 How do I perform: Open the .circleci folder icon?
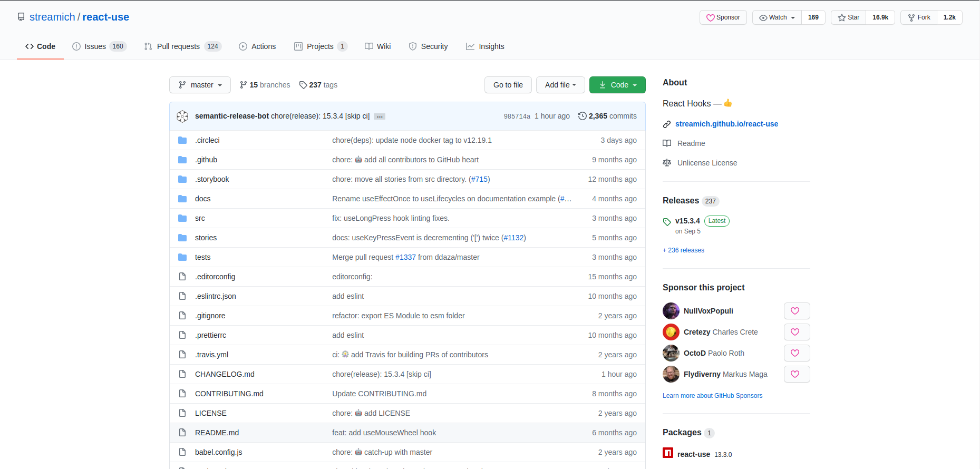pos(182,140)
